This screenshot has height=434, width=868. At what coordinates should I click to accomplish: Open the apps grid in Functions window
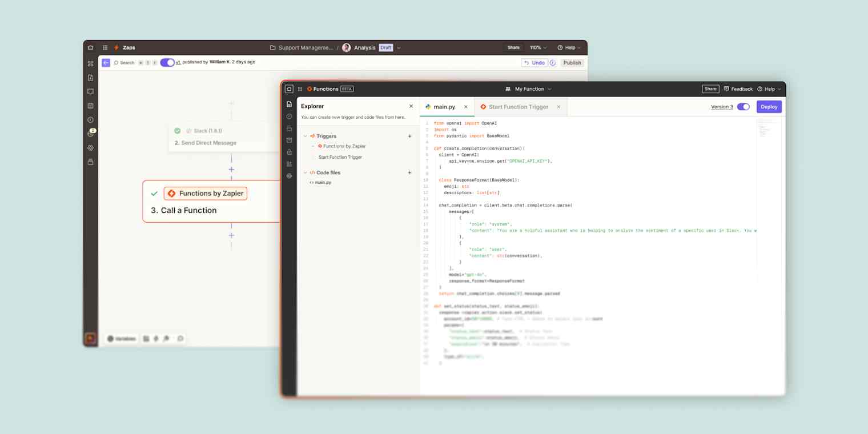[300, 89]
